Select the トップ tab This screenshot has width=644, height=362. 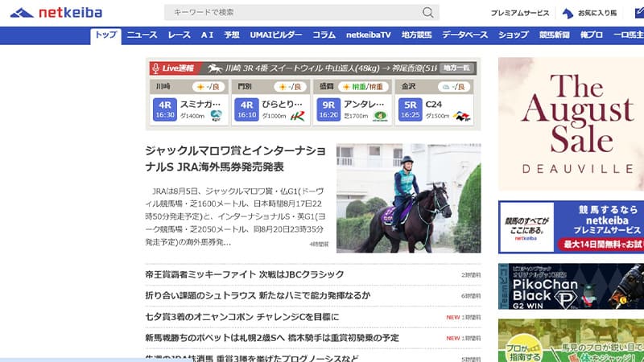point(106,35)
